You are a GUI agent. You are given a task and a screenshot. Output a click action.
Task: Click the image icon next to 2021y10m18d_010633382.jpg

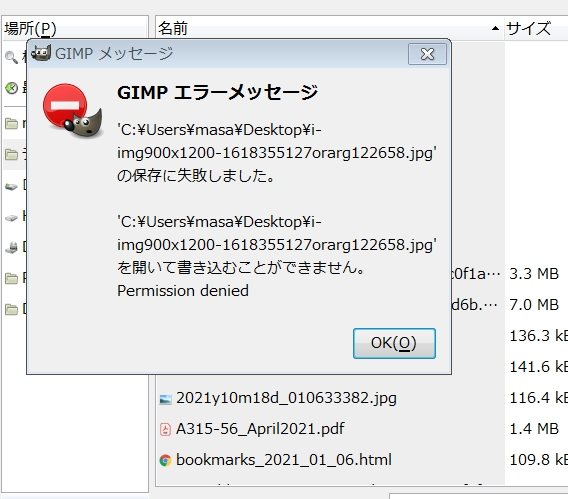tap(166, 399)
